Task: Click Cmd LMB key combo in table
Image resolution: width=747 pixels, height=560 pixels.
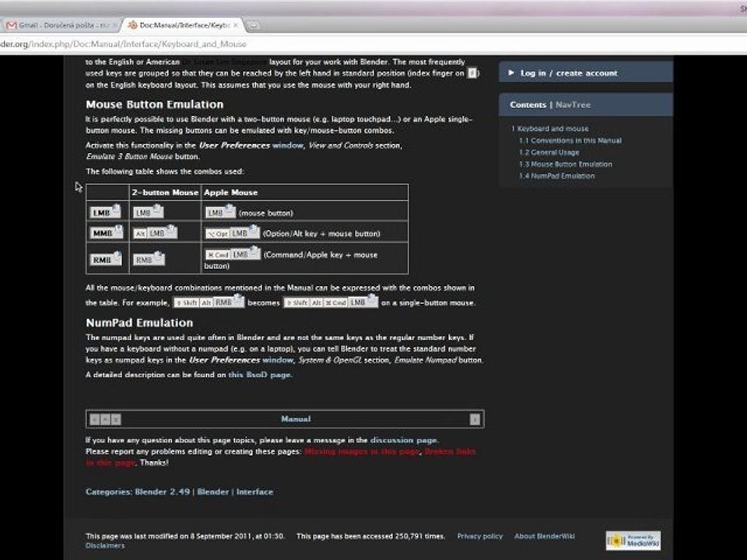Action: click(x=233, y=254)
